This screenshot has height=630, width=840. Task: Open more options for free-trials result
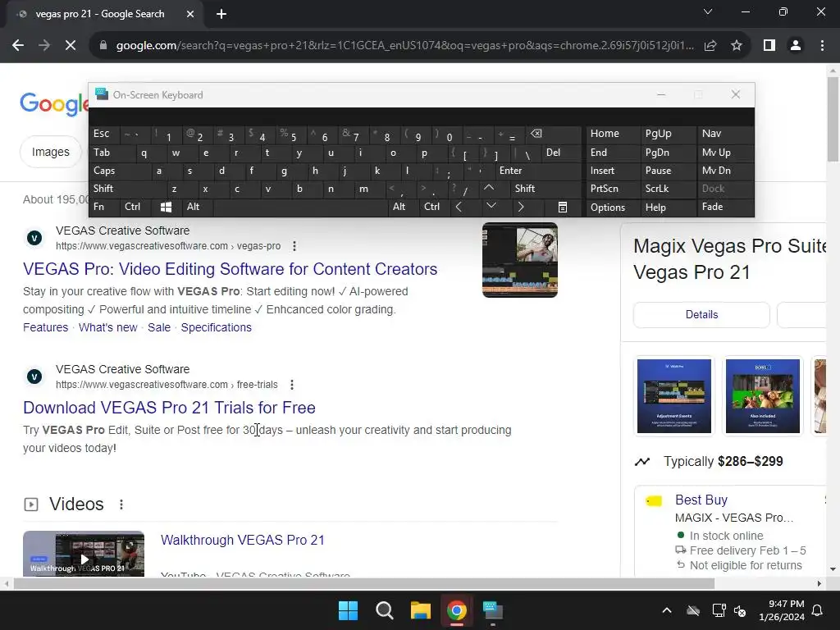tap(291, 385)
